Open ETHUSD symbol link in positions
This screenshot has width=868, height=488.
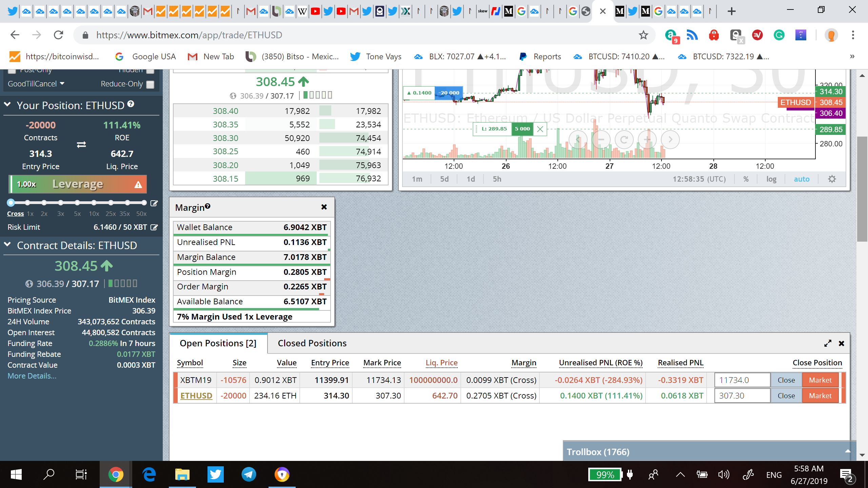[196, 396]
